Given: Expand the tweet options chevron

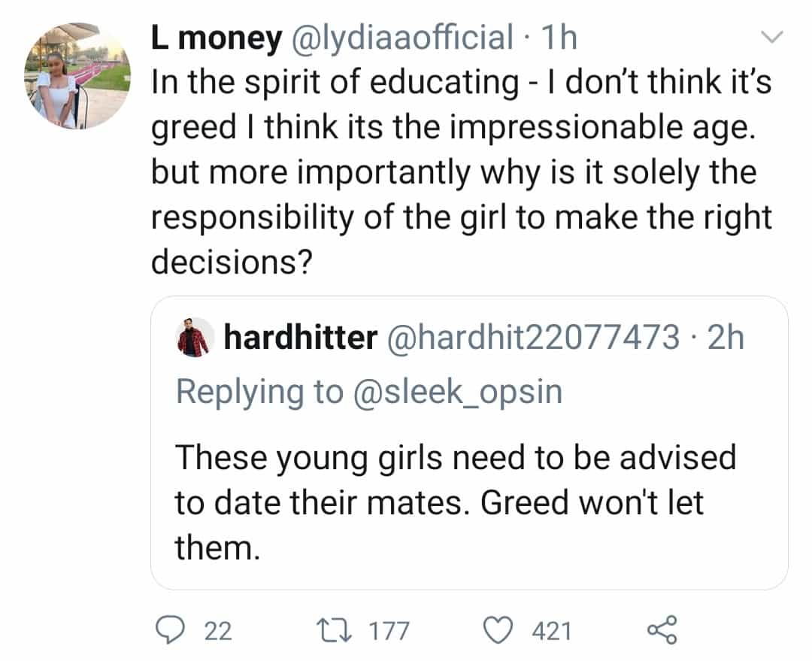Looking at the screenshot, I should point(772,36).
